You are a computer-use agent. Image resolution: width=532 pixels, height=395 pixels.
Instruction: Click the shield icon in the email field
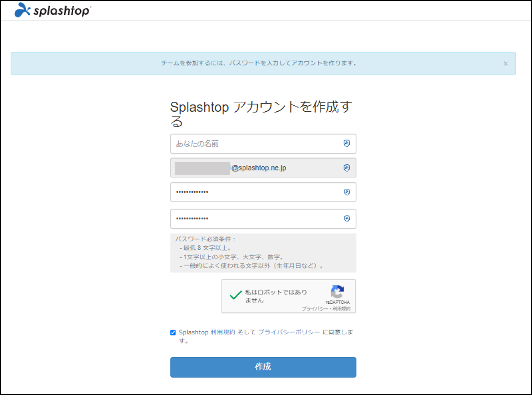pyautogui.click(x=347, y=168)
